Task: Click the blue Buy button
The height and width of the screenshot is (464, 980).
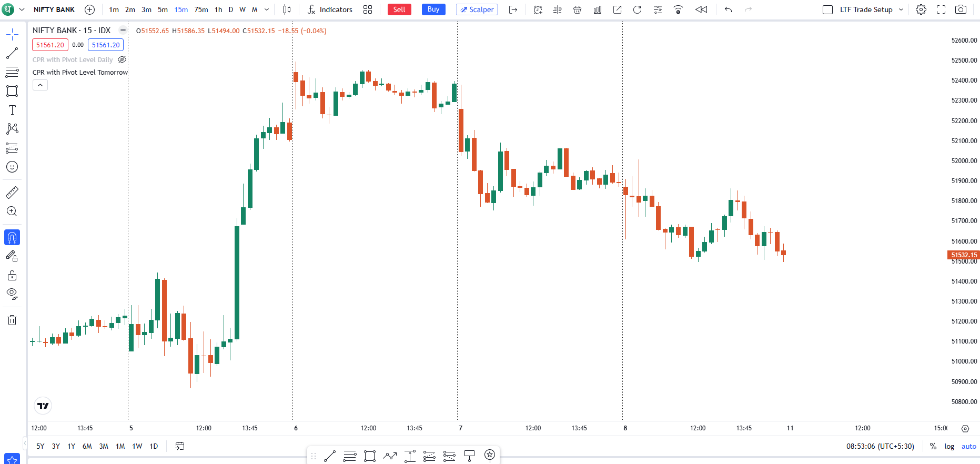Action: tap(433, 9)
